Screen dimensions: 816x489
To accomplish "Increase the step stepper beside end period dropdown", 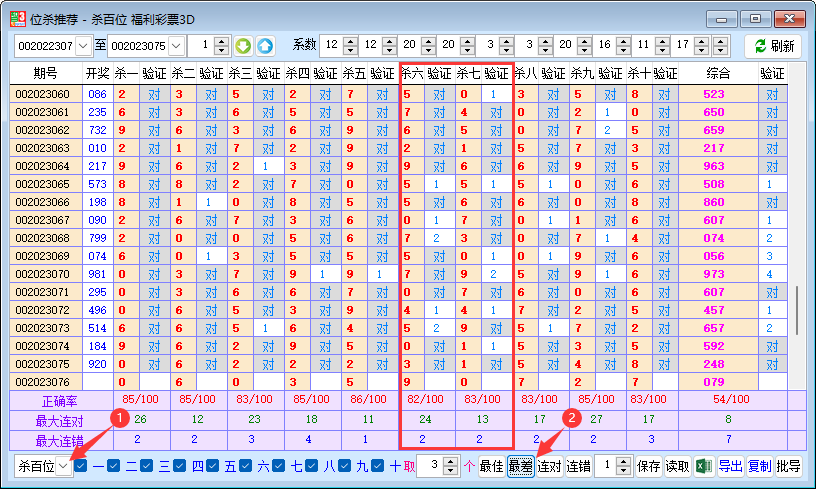I will coord(222,41).
